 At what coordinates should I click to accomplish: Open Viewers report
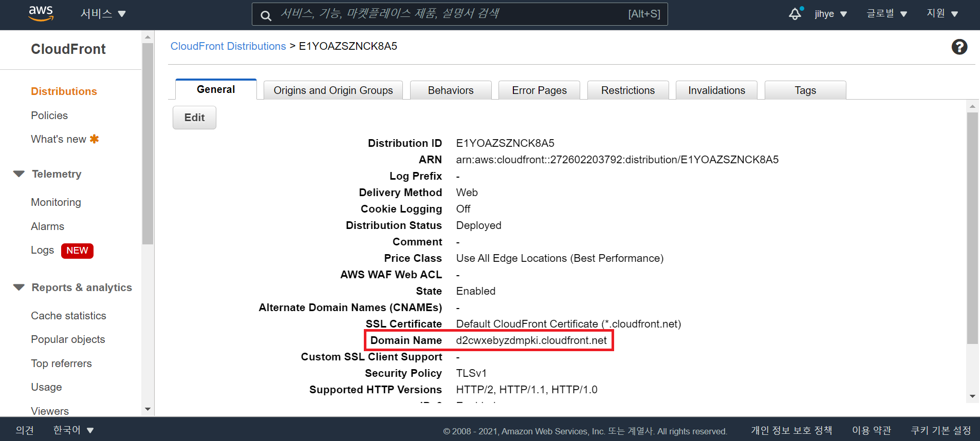tap(50, 411)
